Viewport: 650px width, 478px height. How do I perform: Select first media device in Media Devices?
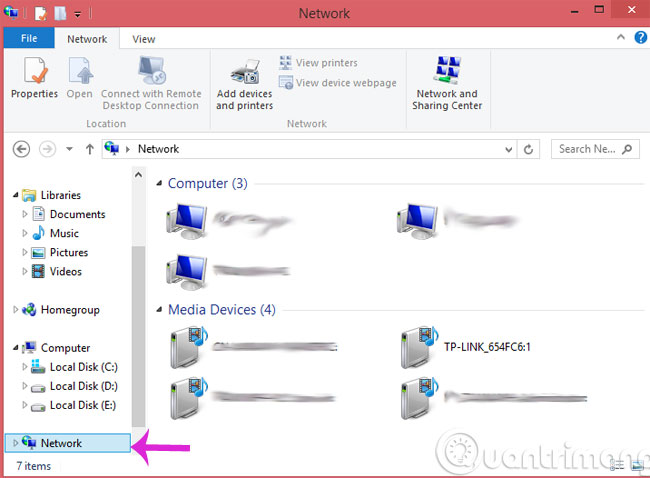(189, 347)
